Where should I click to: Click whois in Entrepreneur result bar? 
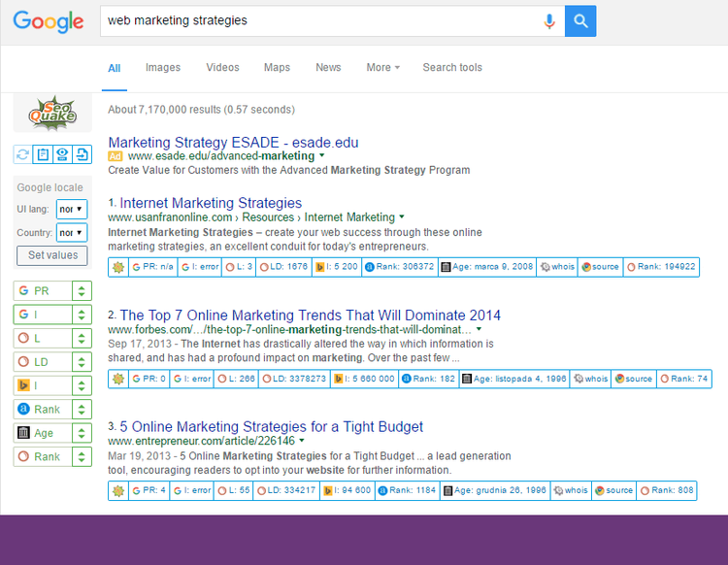pos(571,490)
